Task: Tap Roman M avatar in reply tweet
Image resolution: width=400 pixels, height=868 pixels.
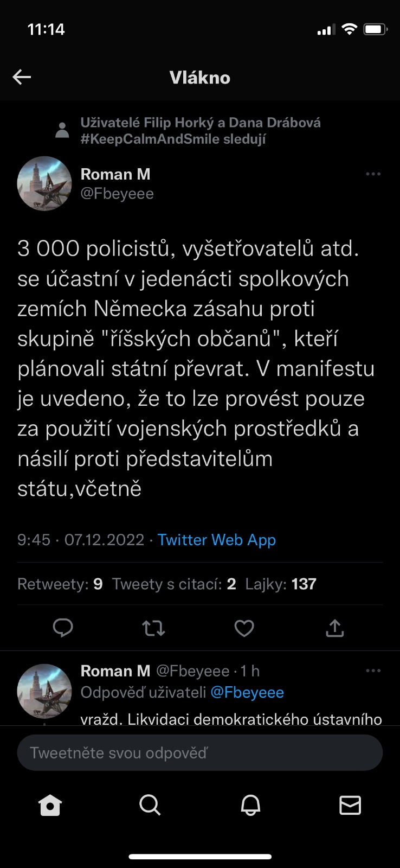Action: (44, 691)
